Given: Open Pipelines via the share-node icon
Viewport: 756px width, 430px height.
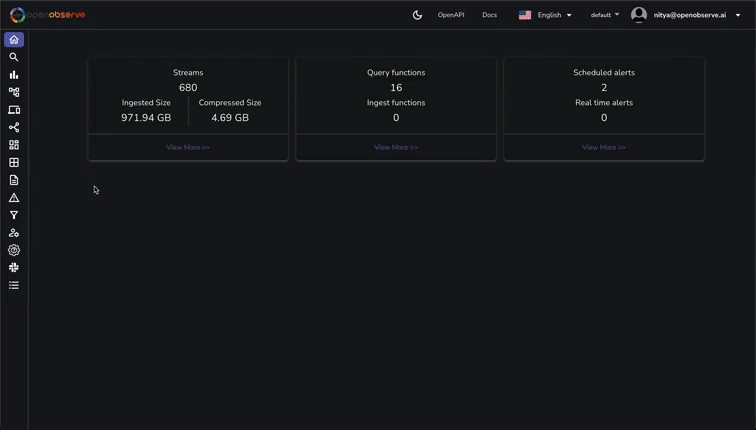Looking at the screenshot, I should 14,127.
